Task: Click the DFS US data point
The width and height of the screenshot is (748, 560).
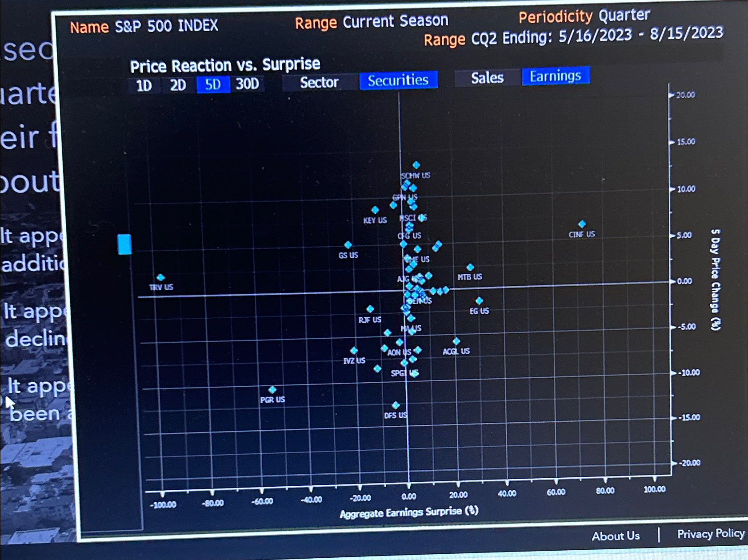Action: [x=396, y=405]
